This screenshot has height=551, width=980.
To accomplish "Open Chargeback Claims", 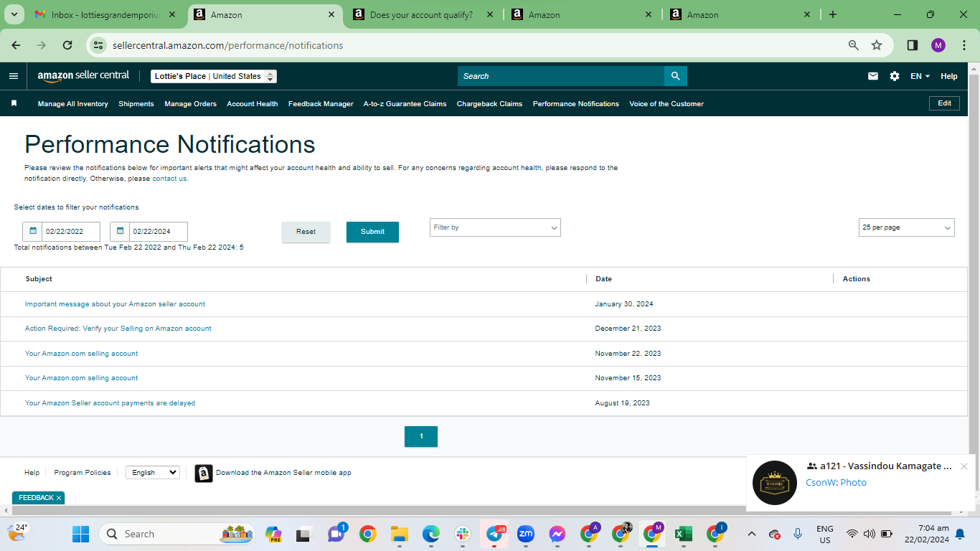I will pos(489,104).
